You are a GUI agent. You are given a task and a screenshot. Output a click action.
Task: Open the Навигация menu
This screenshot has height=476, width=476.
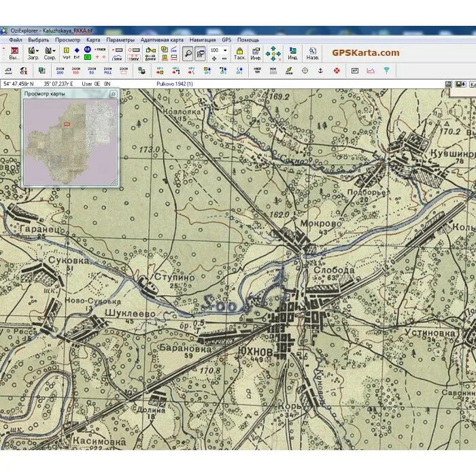click(203, 39)
